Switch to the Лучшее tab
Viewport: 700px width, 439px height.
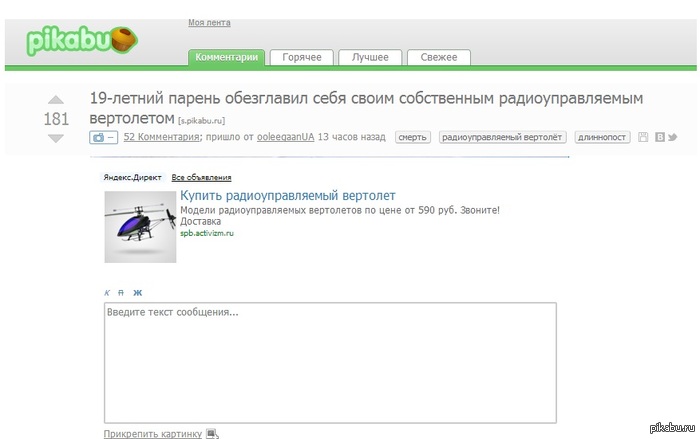point(370,58)
